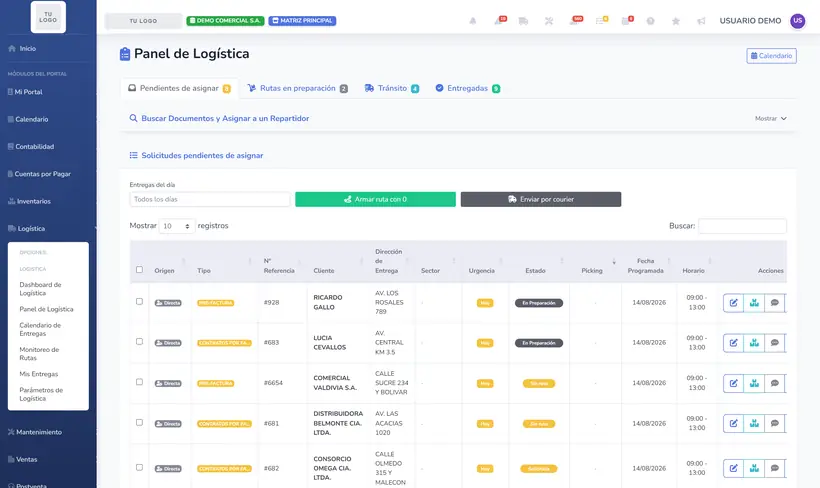This screenshot has height=488, width=820.
Task: Check the row for Lucia Cevallos #683
Action: coord(139,342)
